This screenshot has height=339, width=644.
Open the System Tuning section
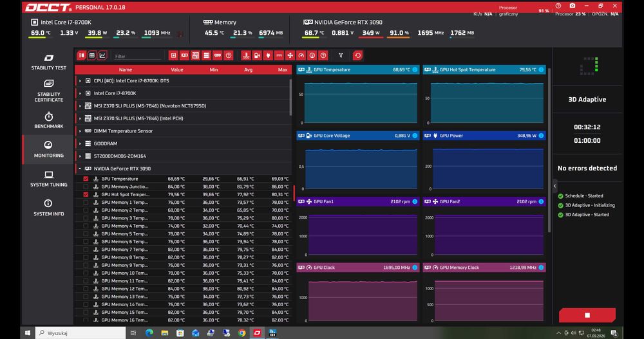48,179
